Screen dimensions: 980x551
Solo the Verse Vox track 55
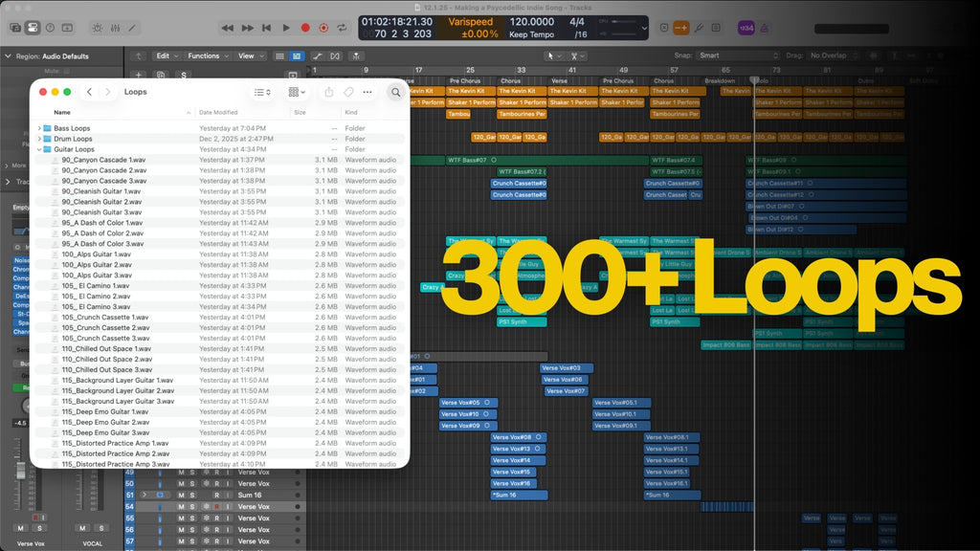tap(191, 518)
